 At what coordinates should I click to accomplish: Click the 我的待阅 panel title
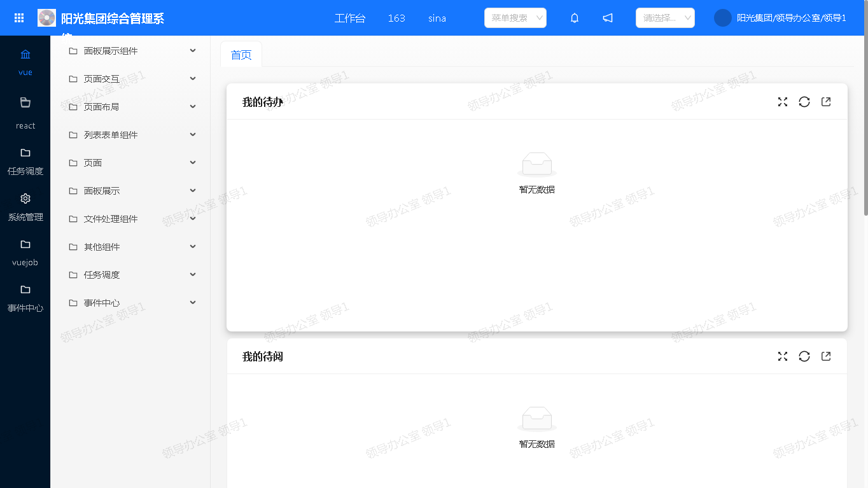262,356
